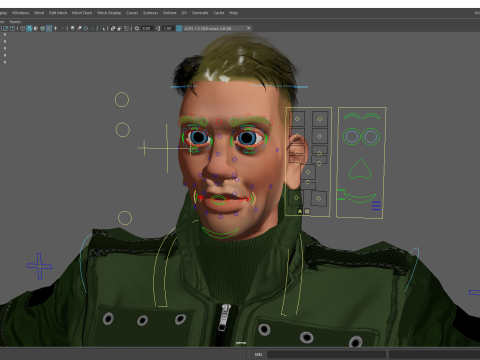Toggle Wireframe on Shaded icon
480x360 pixels.
coord(42,28)
